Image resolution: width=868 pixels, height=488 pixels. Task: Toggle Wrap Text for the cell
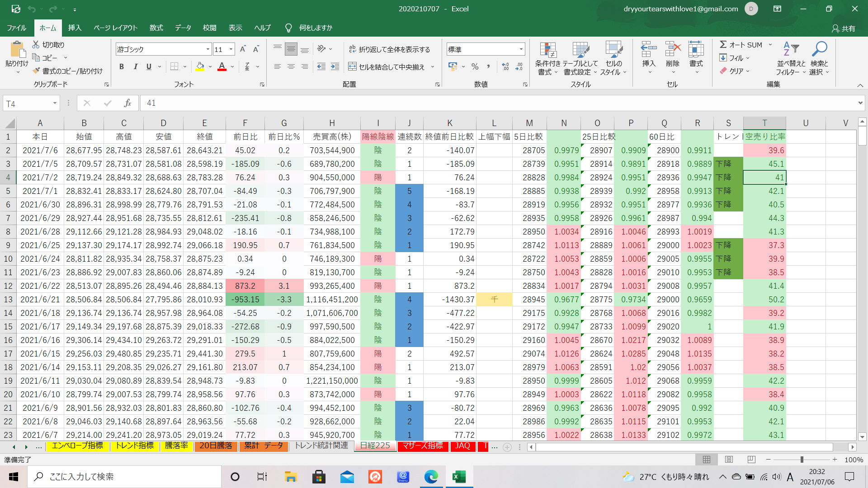coord(390,49)
